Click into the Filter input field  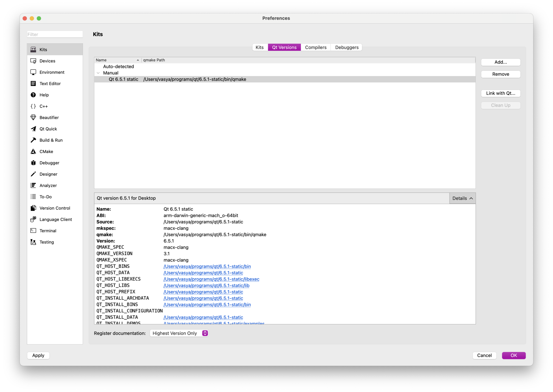(x=55, y=34)
